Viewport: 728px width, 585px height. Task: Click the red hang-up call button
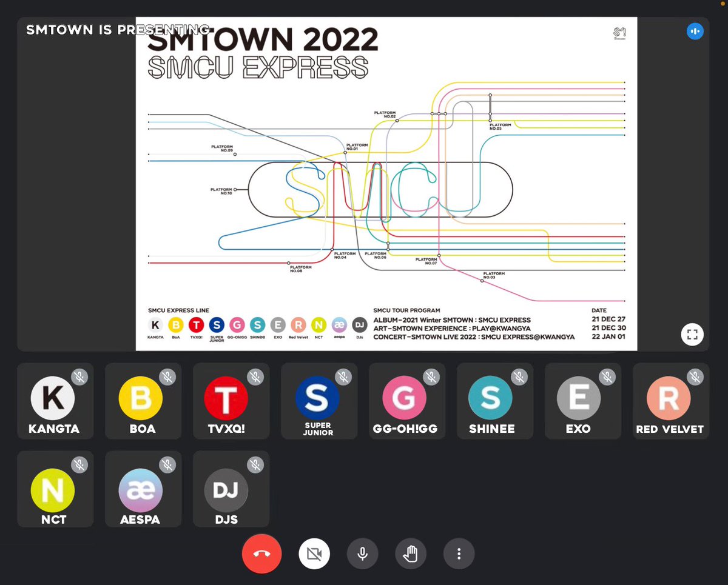pos(262,553)
